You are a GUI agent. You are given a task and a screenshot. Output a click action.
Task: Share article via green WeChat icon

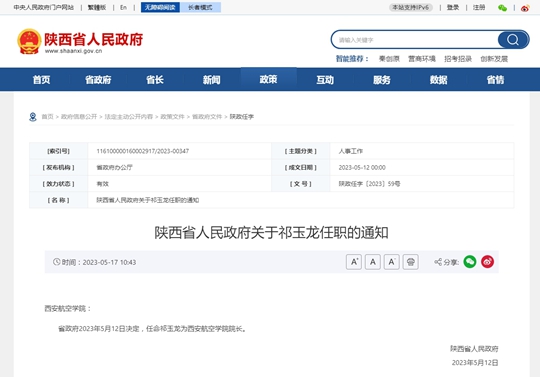pyautogui.click(x=470, y=262)
